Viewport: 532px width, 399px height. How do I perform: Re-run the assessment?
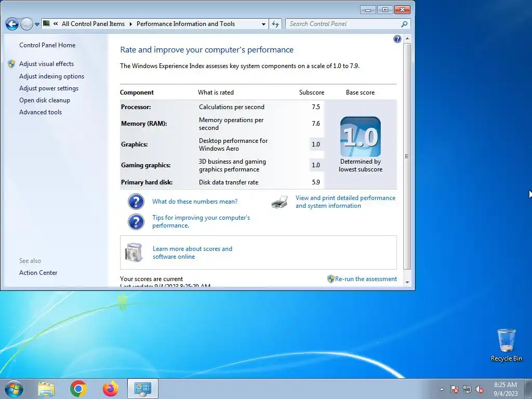coord(366,279)
